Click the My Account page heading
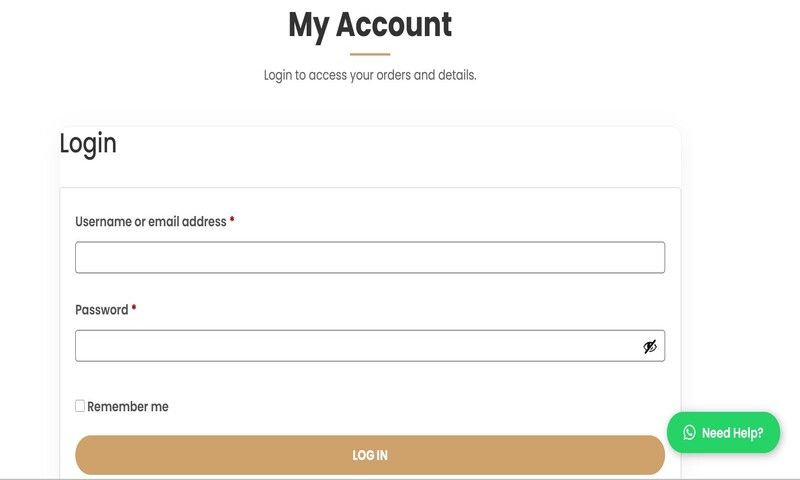The image size is (800, 480). click(x=370, y=24)
